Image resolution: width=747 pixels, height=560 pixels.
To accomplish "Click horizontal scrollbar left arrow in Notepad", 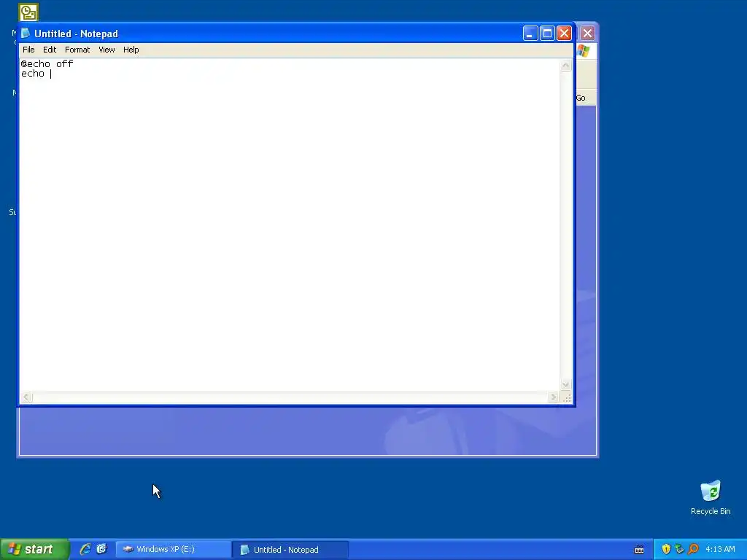I will pos(27,397).
